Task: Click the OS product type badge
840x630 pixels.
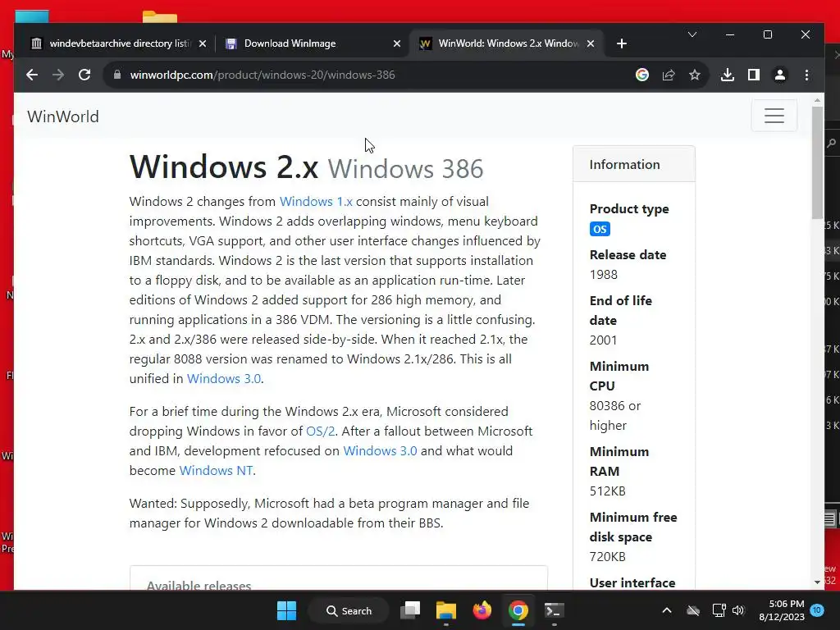Action: (600, 230)
